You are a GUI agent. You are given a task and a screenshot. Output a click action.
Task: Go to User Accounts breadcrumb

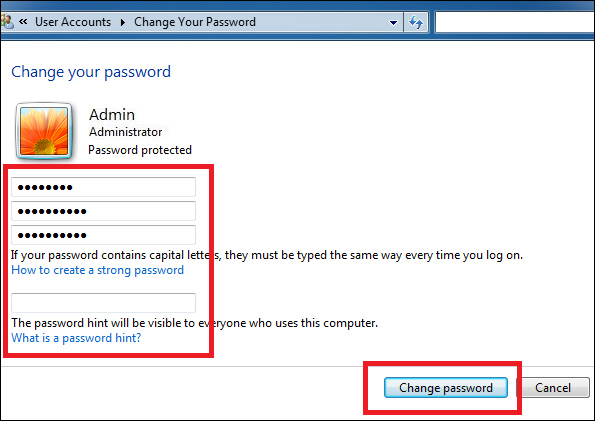(x=73, y=22)
